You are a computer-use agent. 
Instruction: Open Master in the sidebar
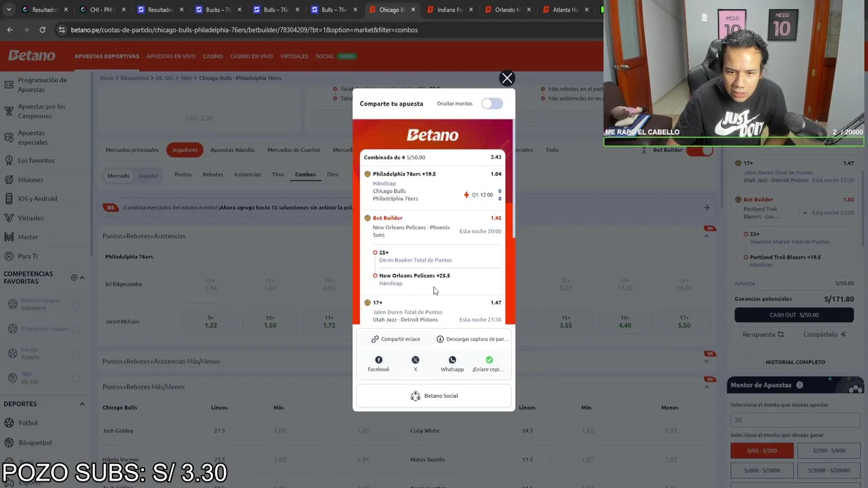[28, 237]
